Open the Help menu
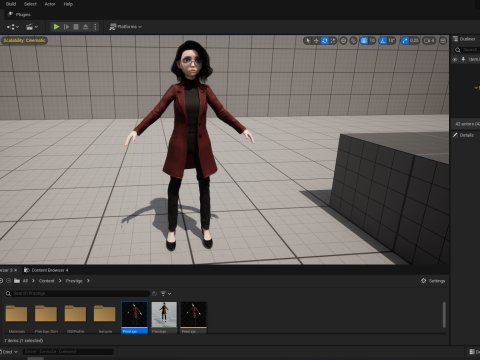Viewport: 480px width, 360px height. 68,4
